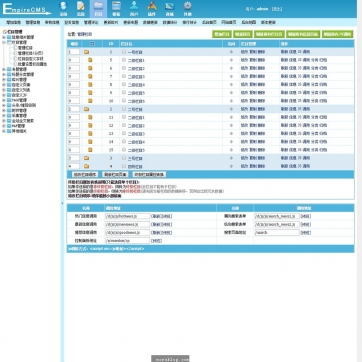Click the folder icon in the ID 13 row
Viewport: 362px width, 362px height.
point(90,133)
